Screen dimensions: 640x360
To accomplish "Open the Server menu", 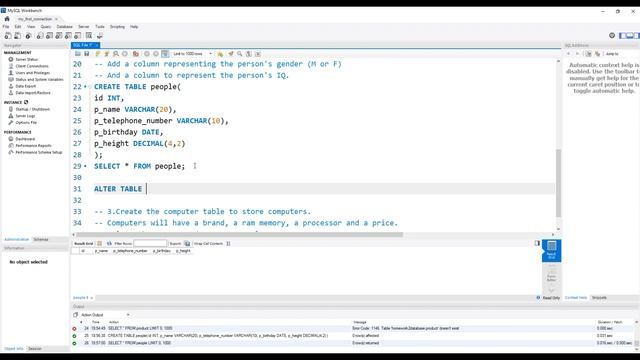I will 84,27.
